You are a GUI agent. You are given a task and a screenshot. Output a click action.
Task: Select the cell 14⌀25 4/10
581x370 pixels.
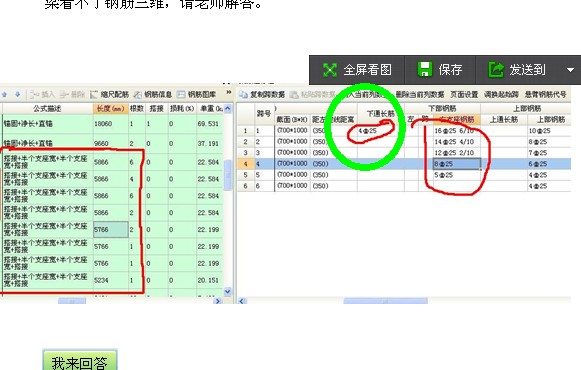(x=456, y=142)
